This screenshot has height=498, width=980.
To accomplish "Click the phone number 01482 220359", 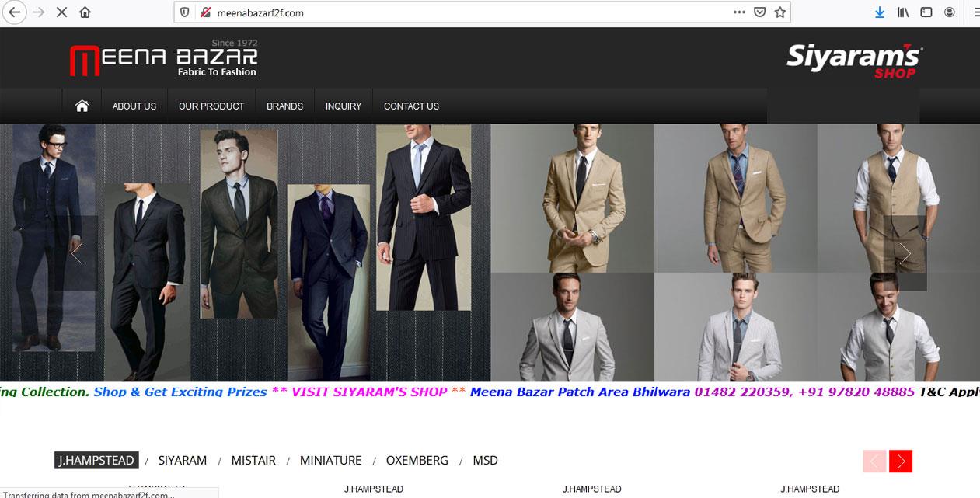I will pos(741,392).
